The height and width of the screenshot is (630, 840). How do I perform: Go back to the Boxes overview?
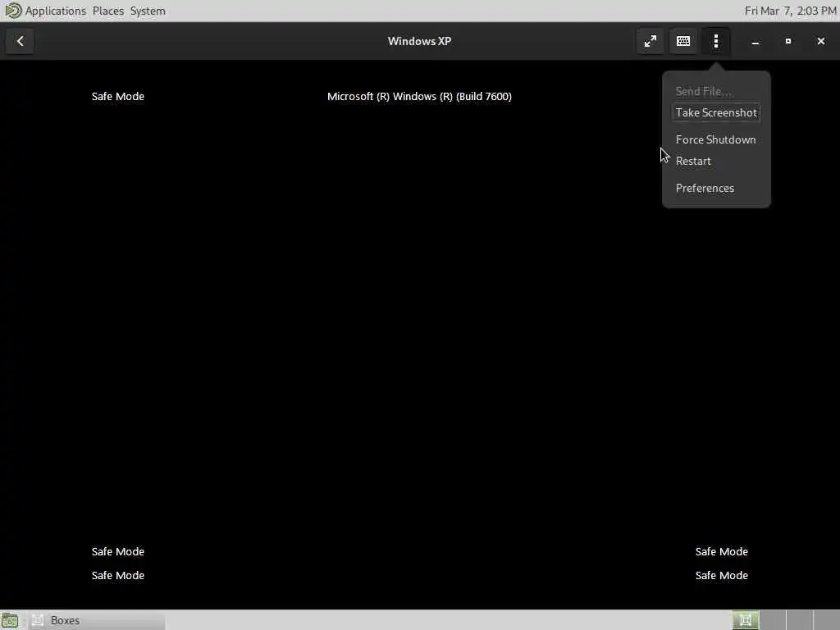(20, 41)
